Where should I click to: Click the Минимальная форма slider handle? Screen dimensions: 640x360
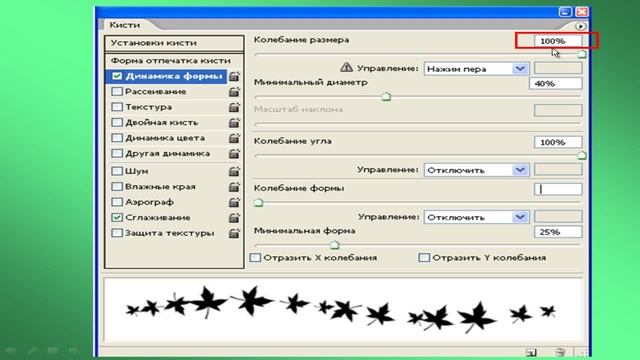[x=335, y=245]
